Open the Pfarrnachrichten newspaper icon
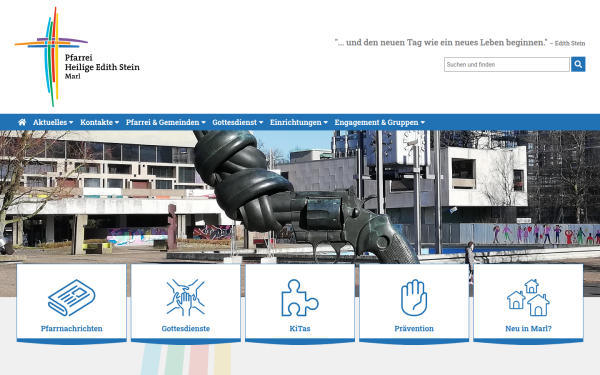600x375 pixels. tap(72, 298)
